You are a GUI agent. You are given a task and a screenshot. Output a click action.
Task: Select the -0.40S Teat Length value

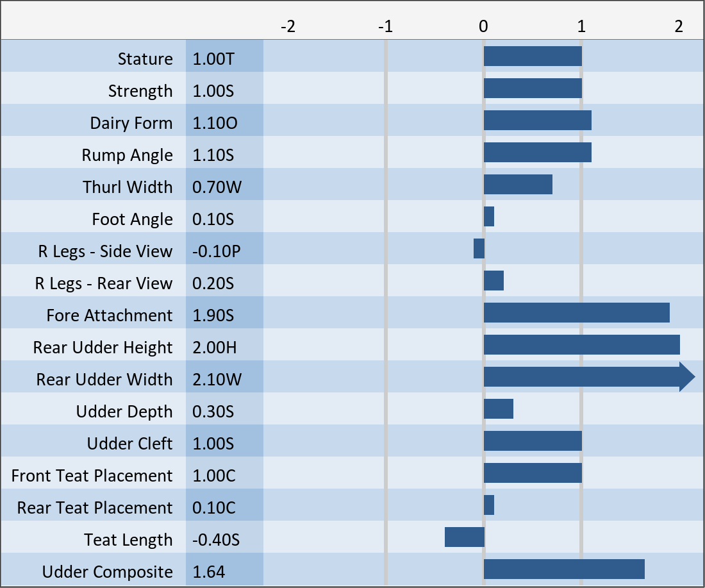click(216, 540)
